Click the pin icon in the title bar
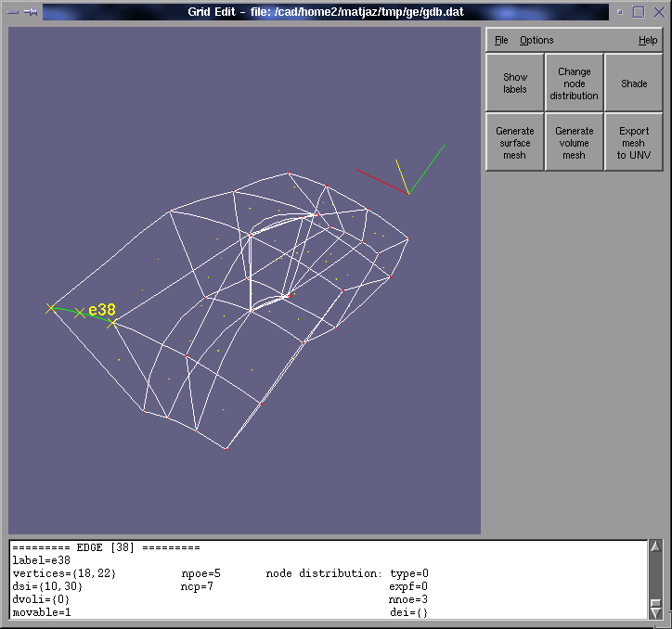This screenshot has width=672, height=629. [31, 12]
